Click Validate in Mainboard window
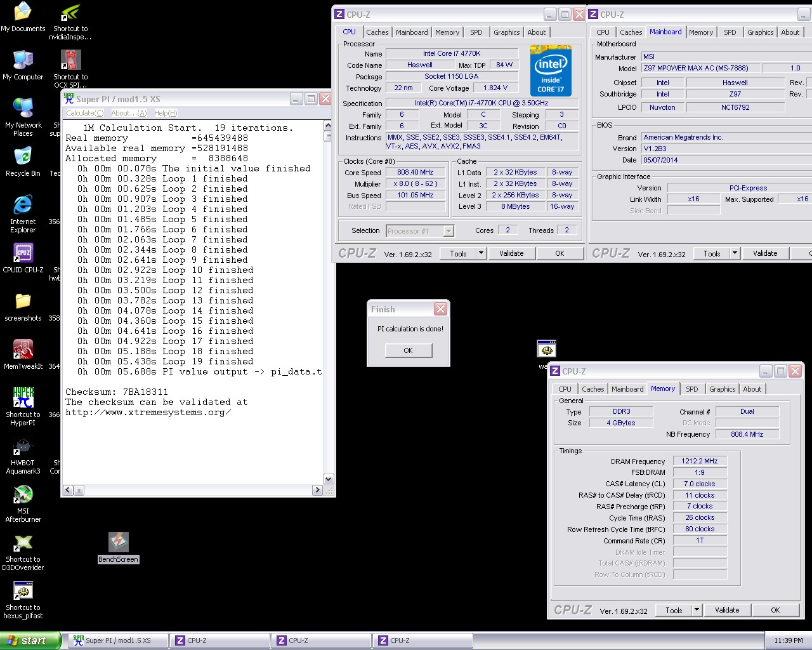812x650 pixels. tap(765, 253)
